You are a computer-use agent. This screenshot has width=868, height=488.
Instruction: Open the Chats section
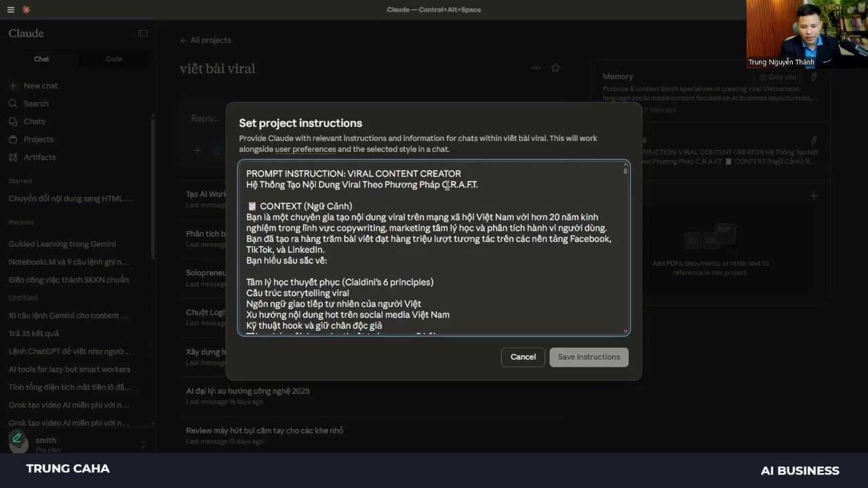(35, 121)
